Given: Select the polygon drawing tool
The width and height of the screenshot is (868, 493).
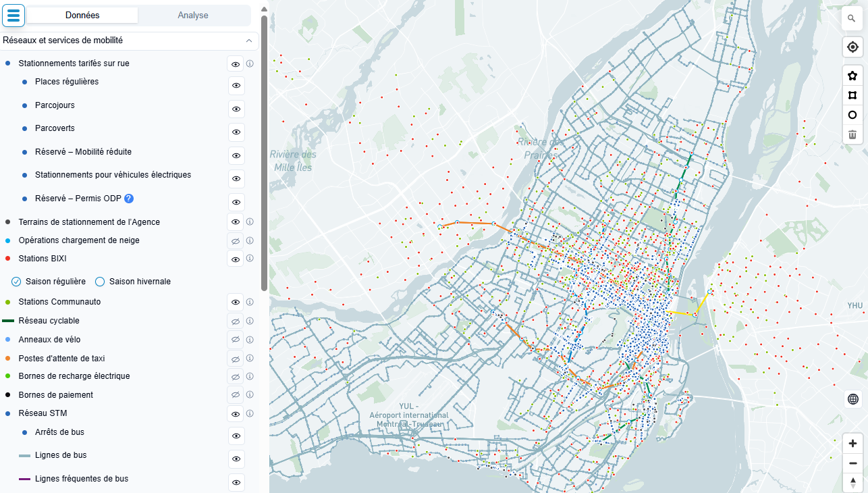Looking at the screenshot, I should (852, 76).
